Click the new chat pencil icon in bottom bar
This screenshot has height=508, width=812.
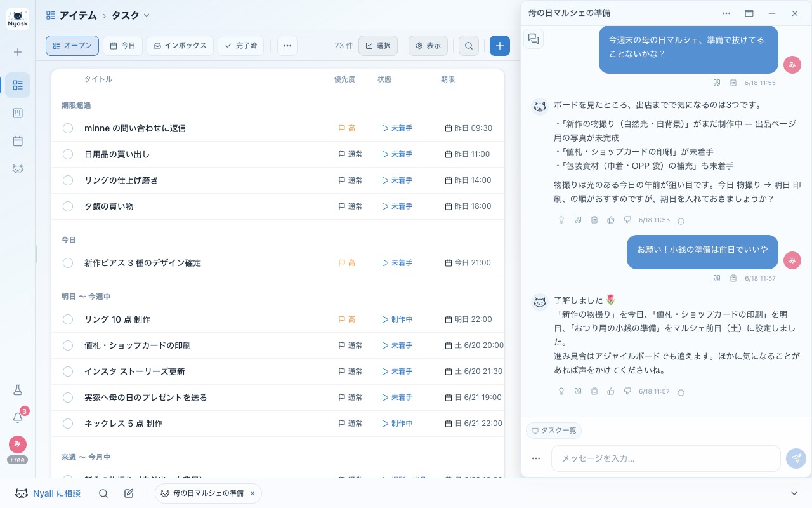(x=129, y=493)
